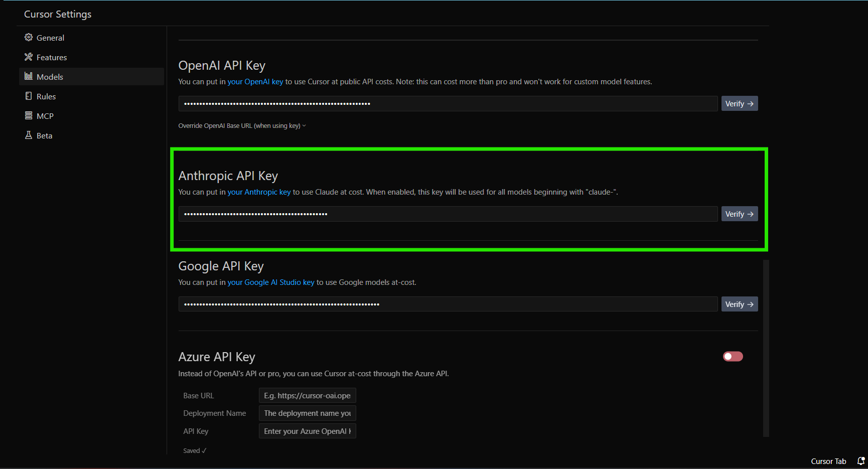Image resolution: width=868 pixels, height=469 pixels.
Task: Click the 'Anthropic API Key' heading
Action: point(228,176)
